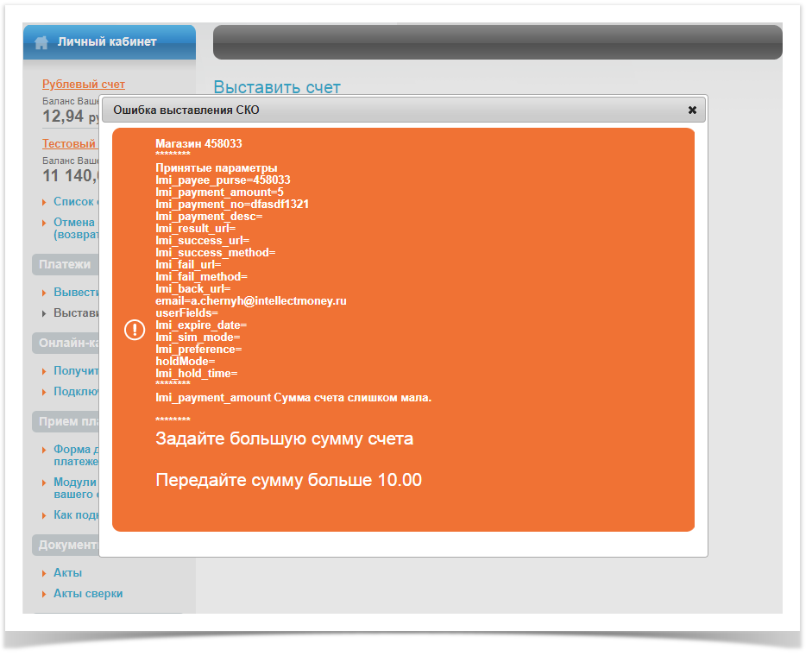Open the Акты сверки link

pos(88,594)
